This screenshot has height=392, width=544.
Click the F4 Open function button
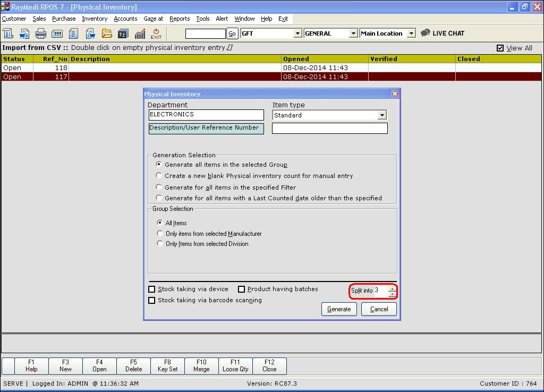(x=99, y=366)
